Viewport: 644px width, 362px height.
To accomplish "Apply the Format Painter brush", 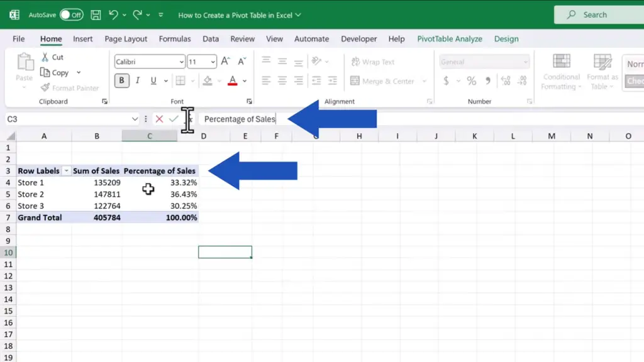I will click(x=45, y=88).
